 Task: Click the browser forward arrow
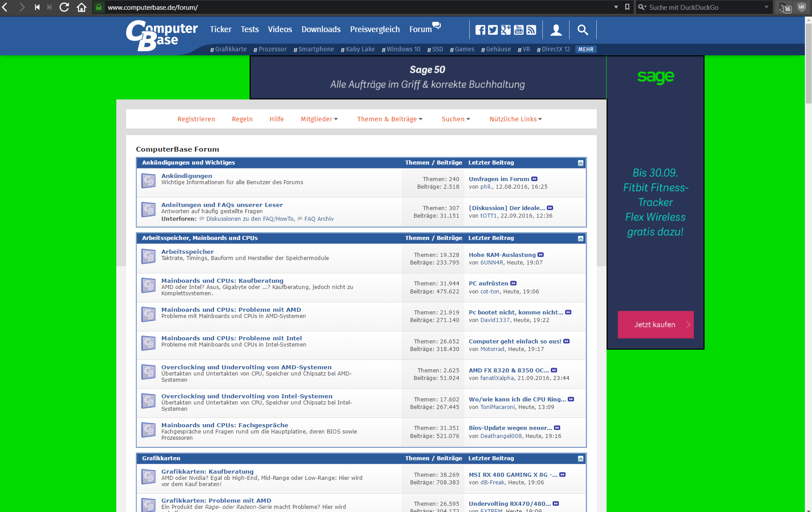click(22, 7)
